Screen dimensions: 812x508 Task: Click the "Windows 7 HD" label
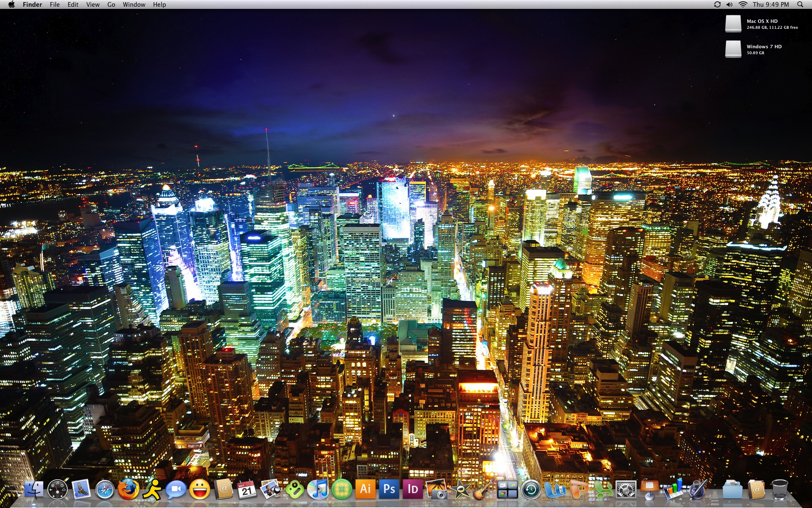(x=764, y=47)
